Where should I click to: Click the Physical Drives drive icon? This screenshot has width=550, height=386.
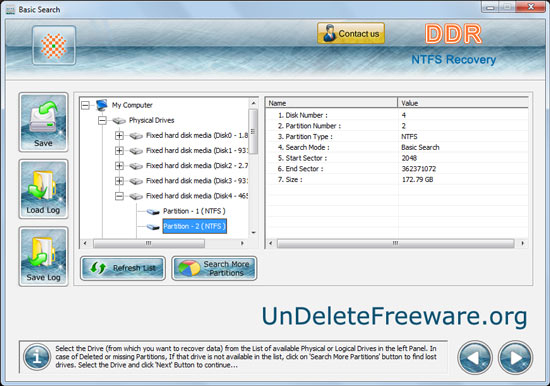[x=119, y=121]
